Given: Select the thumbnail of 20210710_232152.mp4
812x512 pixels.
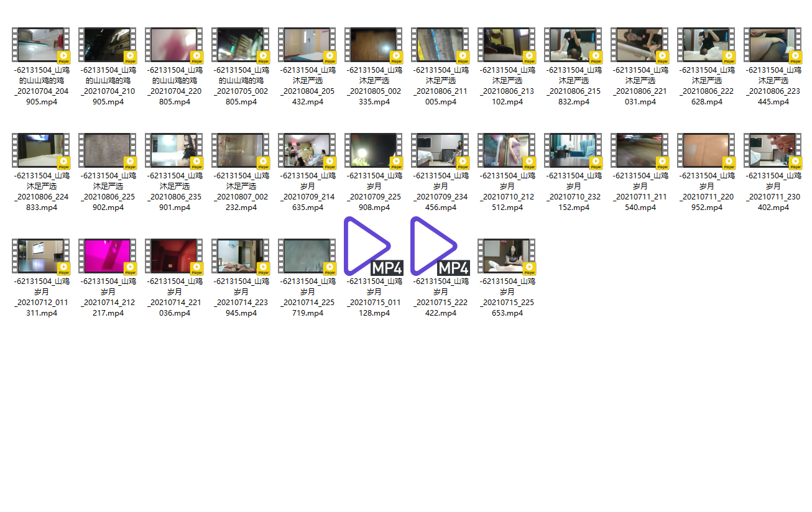Looking at the screenshot, I should click(x=573, y=151).
